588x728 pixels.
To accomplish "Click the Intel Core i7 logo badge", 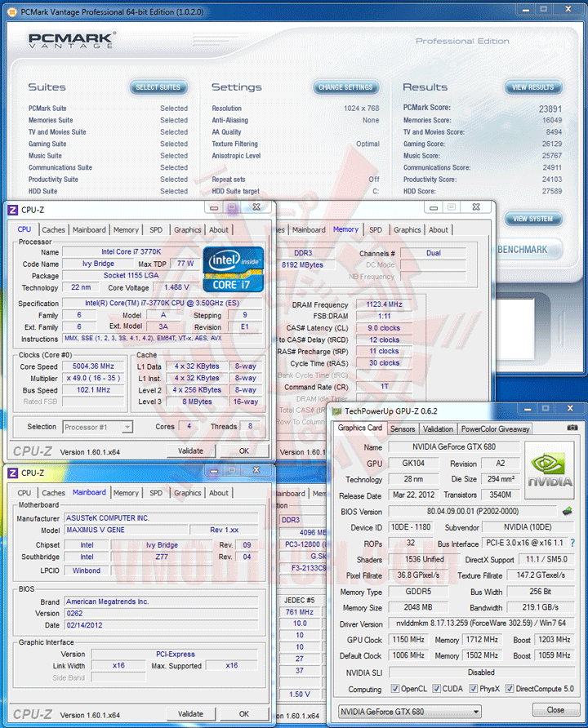I will pyautogui.click(x=233, y=269).
